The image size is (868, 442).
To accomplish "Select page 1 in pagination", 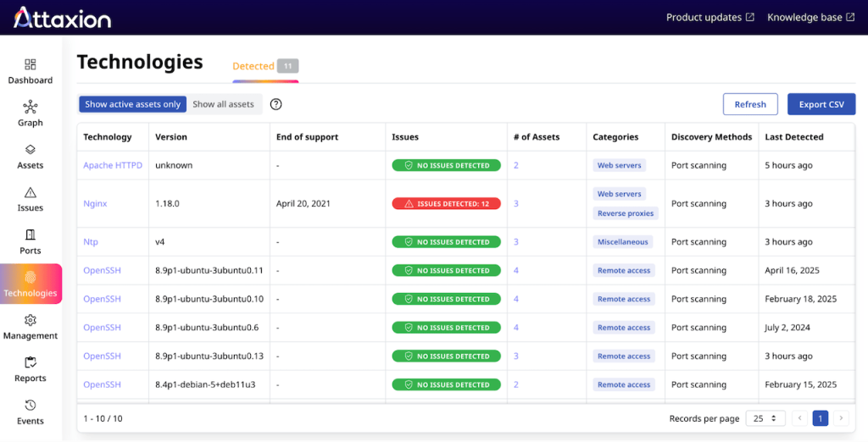I will [821, 418].
